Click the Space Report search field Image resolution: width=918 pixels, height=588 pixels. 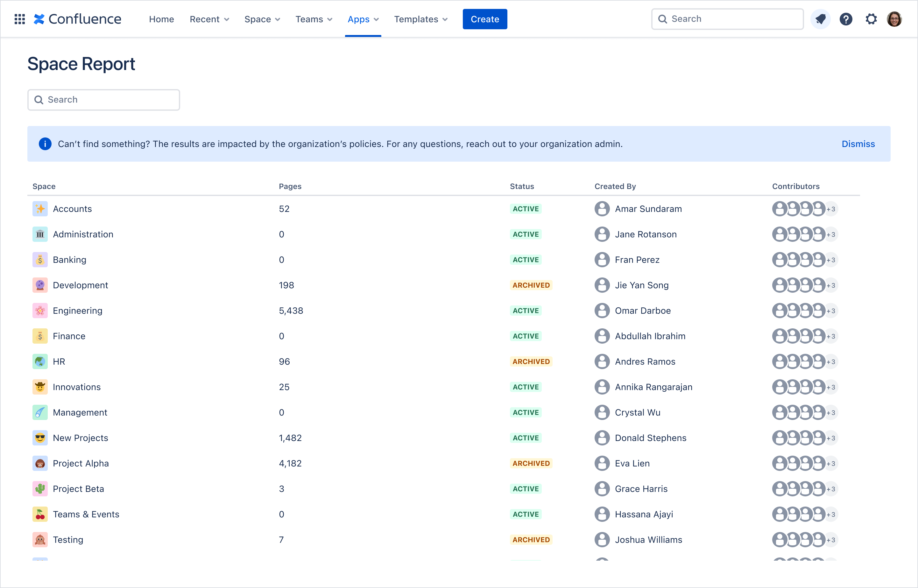pyautogui.click(x=103, y=100)
